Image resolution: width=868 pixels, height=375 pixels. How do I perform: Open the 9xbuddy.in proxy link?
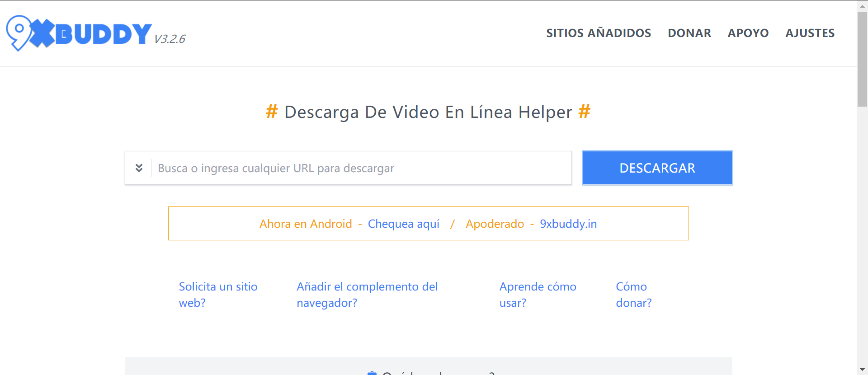(568, 224)
